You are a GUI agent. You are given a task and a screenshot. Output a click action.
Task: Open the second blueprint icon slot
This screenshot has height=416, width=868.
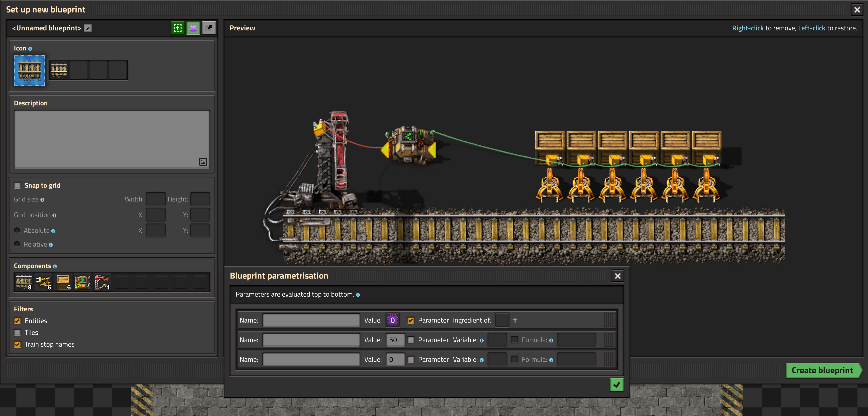pyautogui.click(x=78, y=70)
